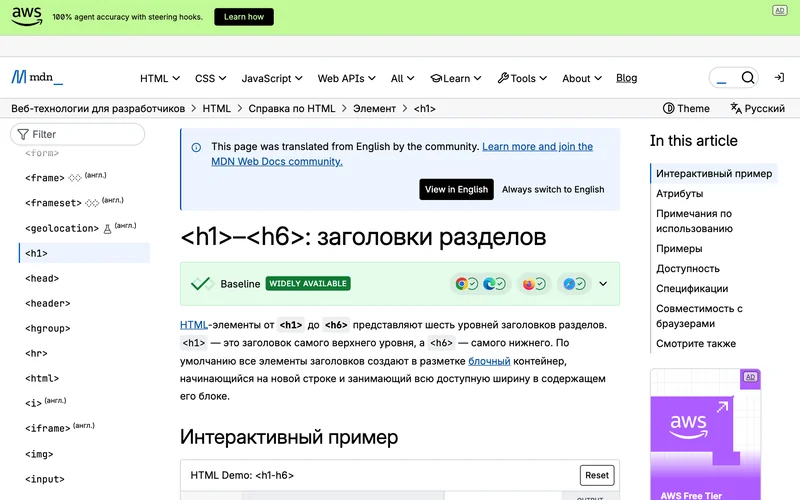Image resolution: width=800 pixels, height=500 pixels.
Task: Follow the HTML link in the intro paragraph
Action: [194, 324]
